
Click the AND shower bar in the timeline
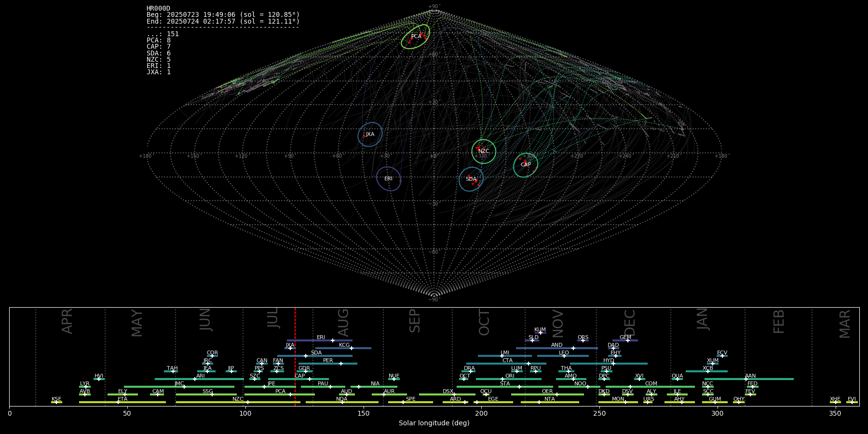point(557,348)
